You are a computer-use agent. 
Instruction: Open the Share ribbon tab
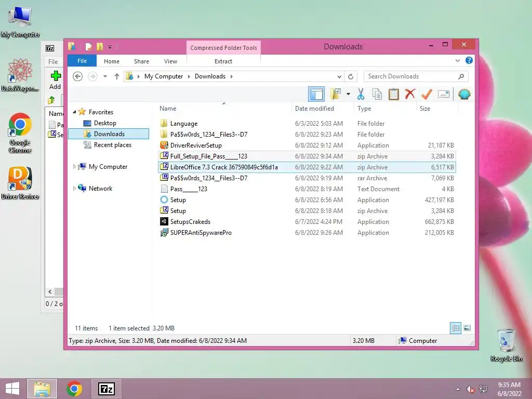(141, 61)
